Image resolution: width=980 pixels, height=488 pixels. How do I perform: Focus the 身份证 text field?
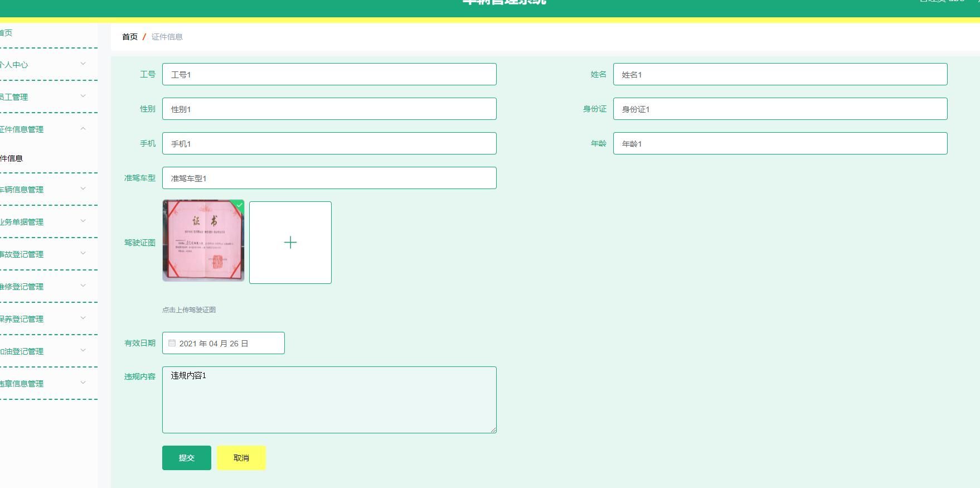[779, 109]
